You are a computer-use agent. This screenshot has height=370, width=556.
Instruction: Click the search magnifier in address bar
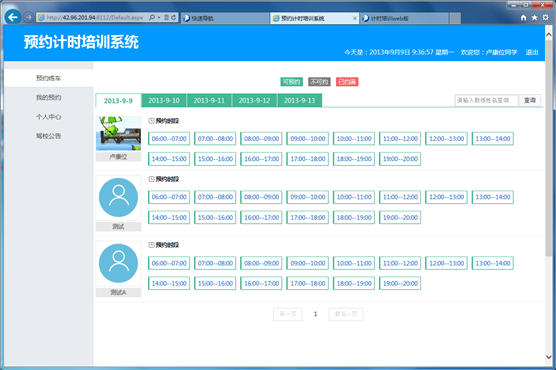point(152,17)
